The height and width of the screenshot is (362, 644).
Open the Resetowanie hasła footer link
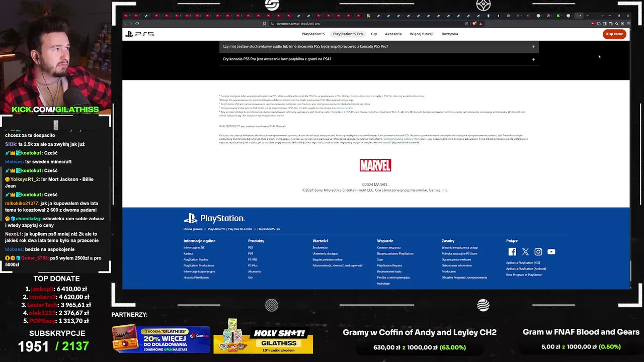[389, 271]
